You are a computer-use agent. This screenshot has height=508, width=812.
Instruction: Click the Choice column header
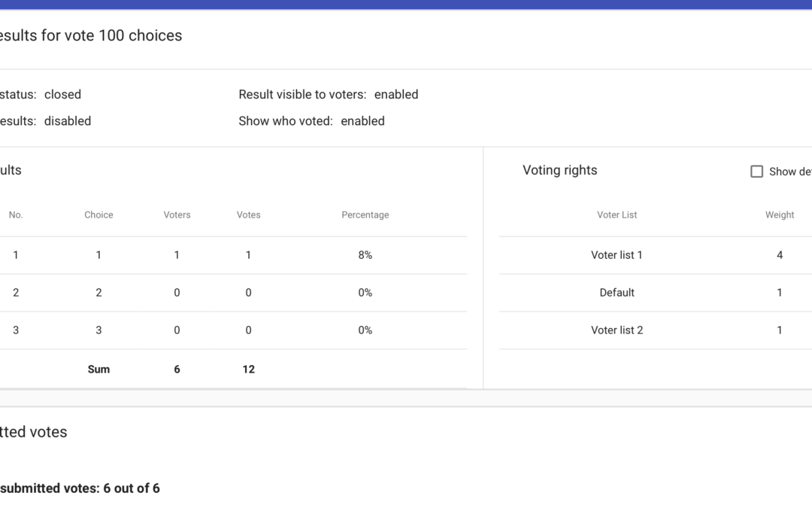coord(98,214)
